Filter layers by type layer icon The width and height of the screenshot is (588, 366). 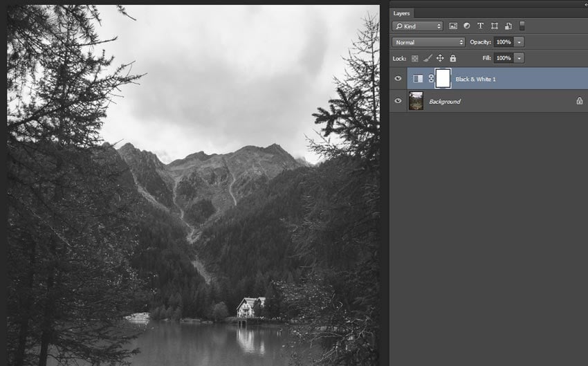click(480, 26)
